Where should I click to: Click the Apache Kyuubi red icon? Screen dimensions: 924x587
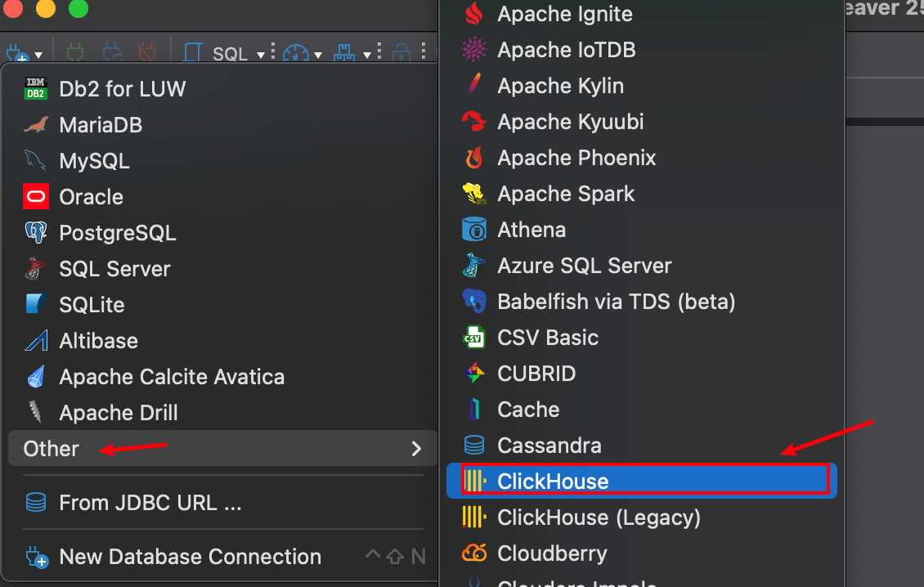(x=473, y=122)
